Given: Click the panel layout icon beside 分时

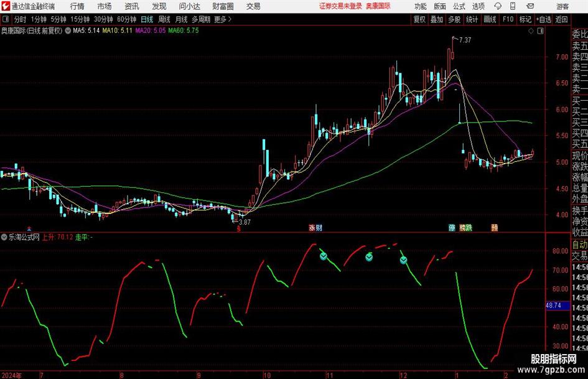Looking at the screenshot, I should click(5, 19).
